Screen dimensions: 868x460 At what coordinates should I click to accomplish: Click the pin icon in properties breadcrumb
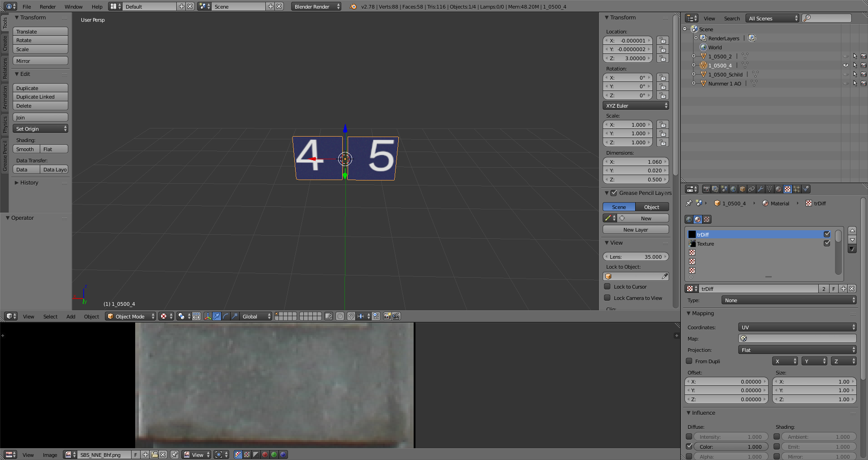[x=689, y=204]
